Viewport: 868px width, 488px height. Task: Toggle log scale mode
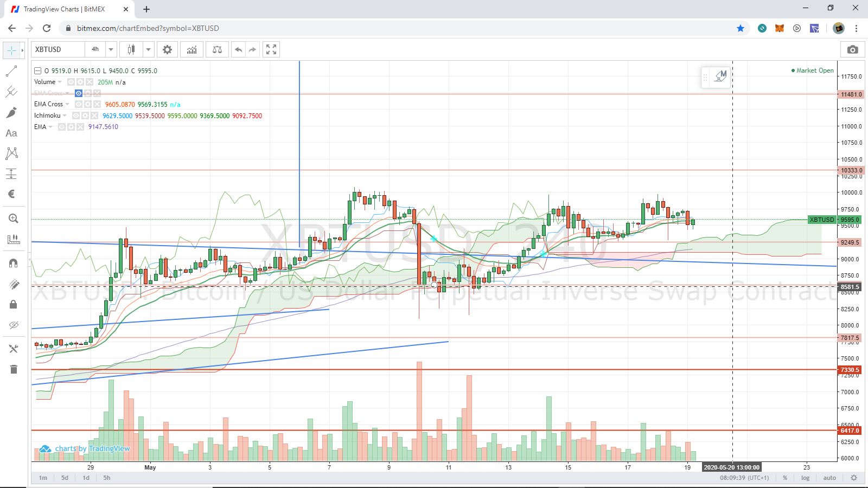coord(806,478)
